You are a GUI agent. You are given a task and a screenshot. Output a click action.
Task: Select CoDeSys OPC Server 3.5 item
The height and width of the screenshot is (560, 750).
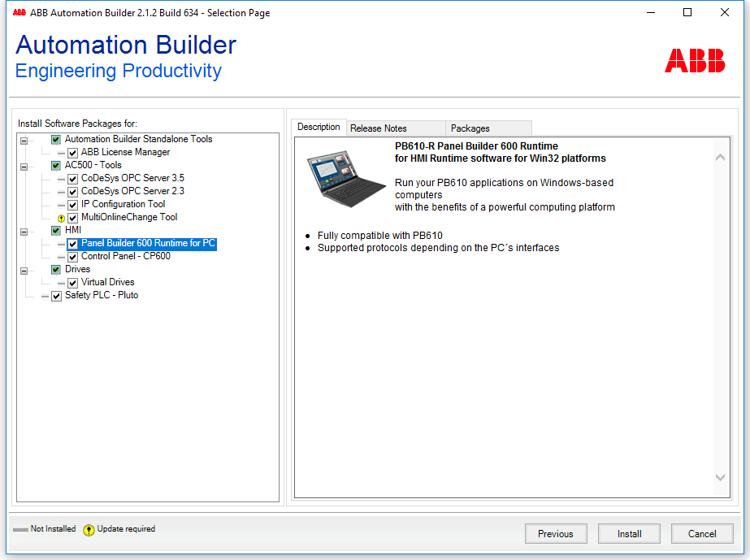coord(132,178)
